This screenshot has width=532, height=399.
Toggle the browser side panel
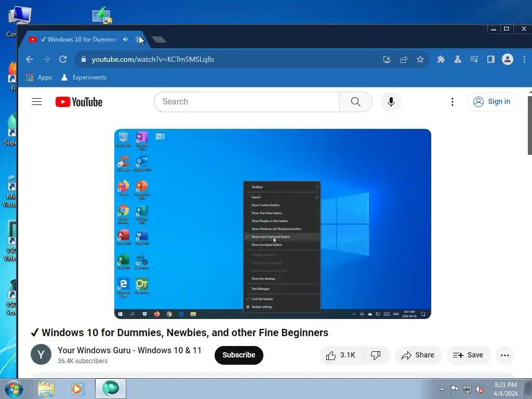tap(490, 59)
